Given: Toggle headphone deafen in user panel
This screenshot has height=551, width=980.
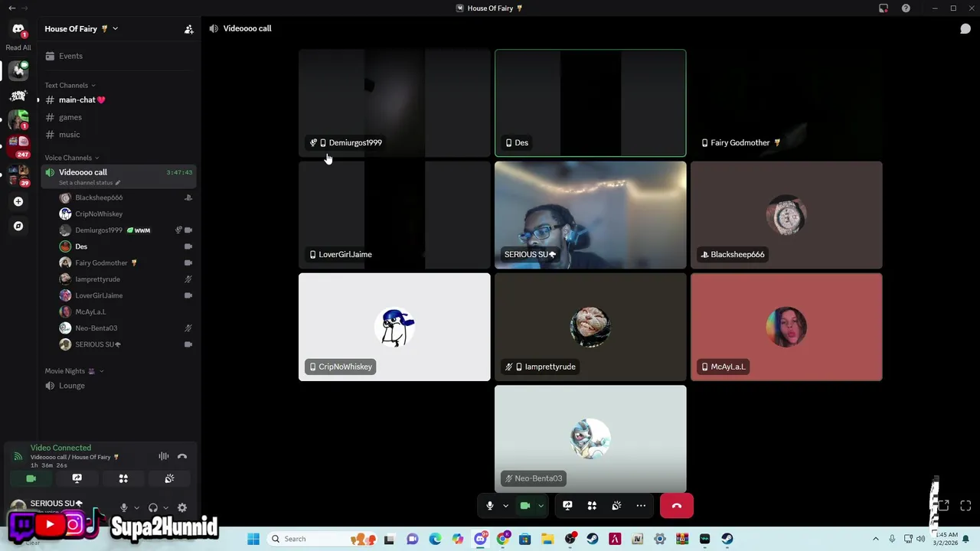Looking at the screenshot, I should [153, 507].
